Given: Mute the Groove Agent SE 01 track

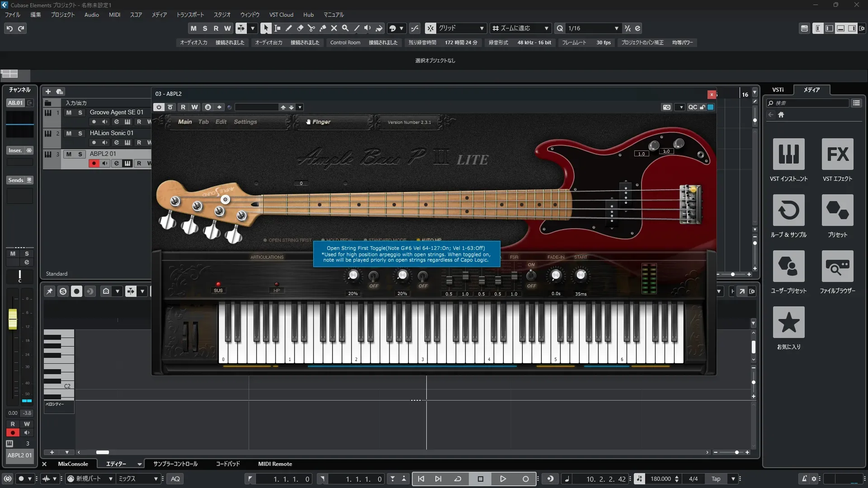Looking at the screenshot, I should (69, 113).
